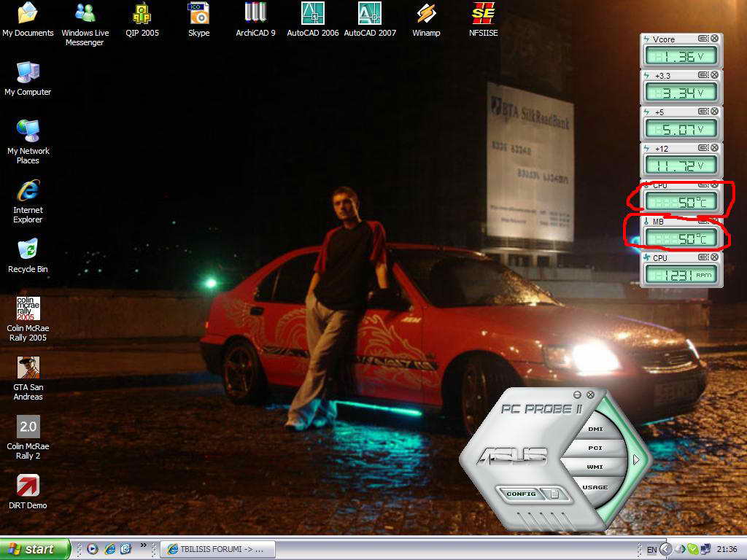Select the GTA San Andreas shortcut
This screenshot has height=560, width=747.
[x=28, y=368]
